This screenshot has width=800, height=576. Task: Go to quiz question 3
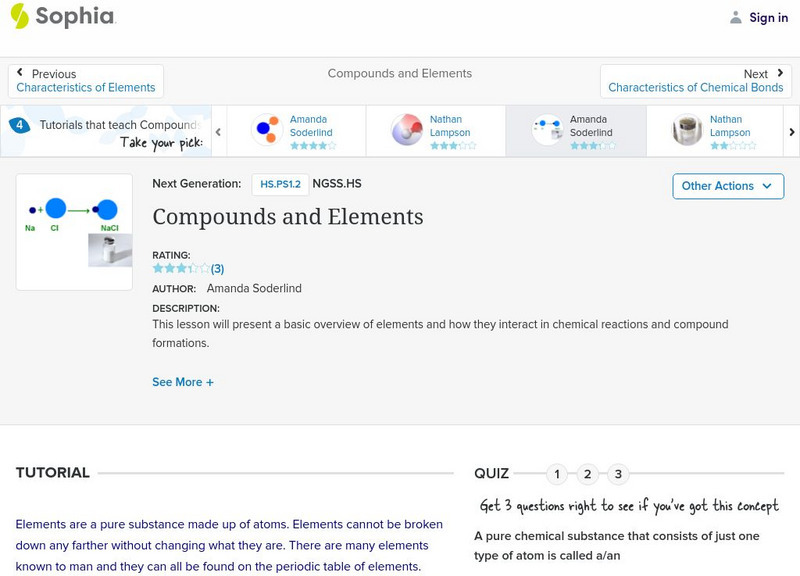pos(619,474)
